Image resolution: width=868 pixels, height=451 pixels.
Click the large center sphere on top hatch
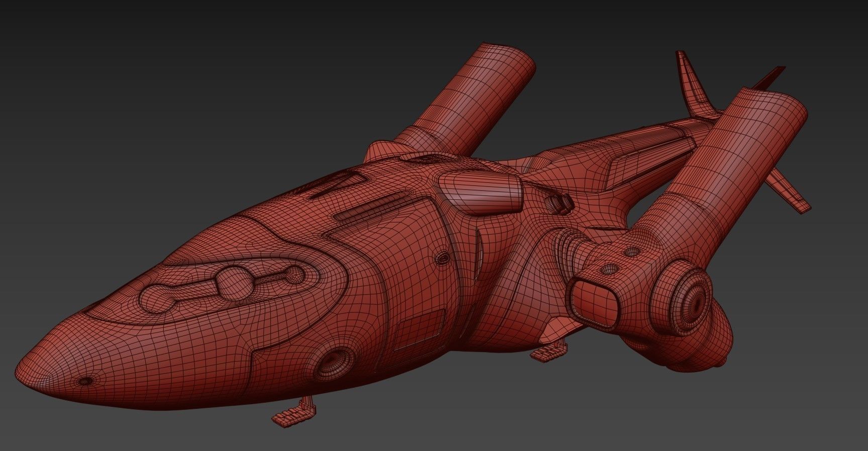tap(235, 282)
